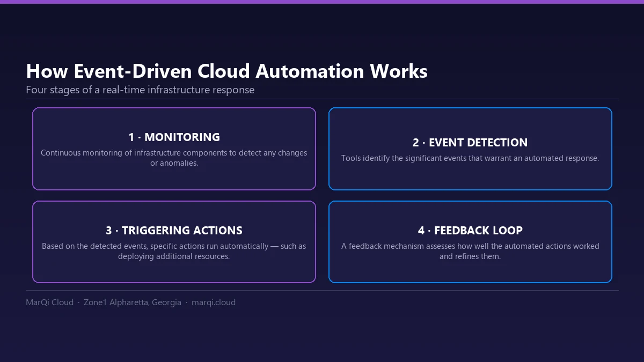Select the '4 · FEEDBACK LOOP' heading
The image size is (644, 362).
coord(470,231)
